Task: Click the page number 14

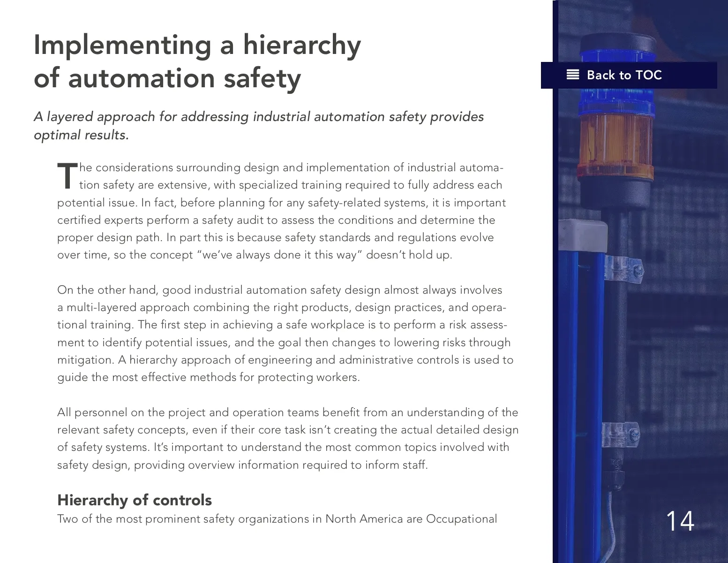Action: point(679,521)
